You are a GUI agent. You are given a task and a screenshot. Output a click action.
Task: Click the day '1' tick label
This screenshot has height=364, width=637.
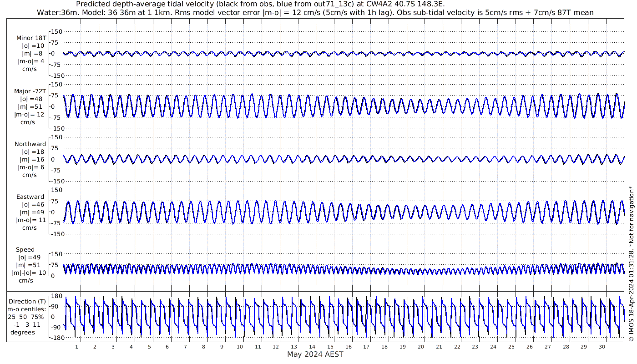[x=76, y=347]
